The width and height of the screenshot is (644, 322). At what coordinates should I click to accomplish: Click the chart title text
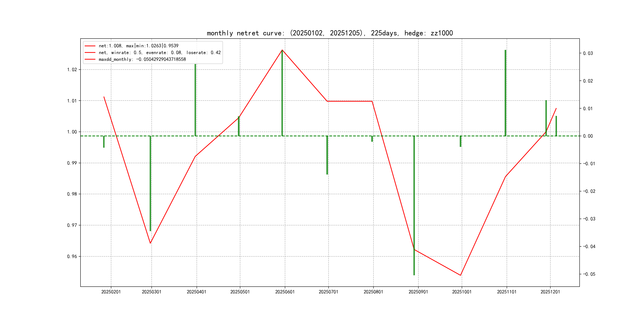coord(330,33)
